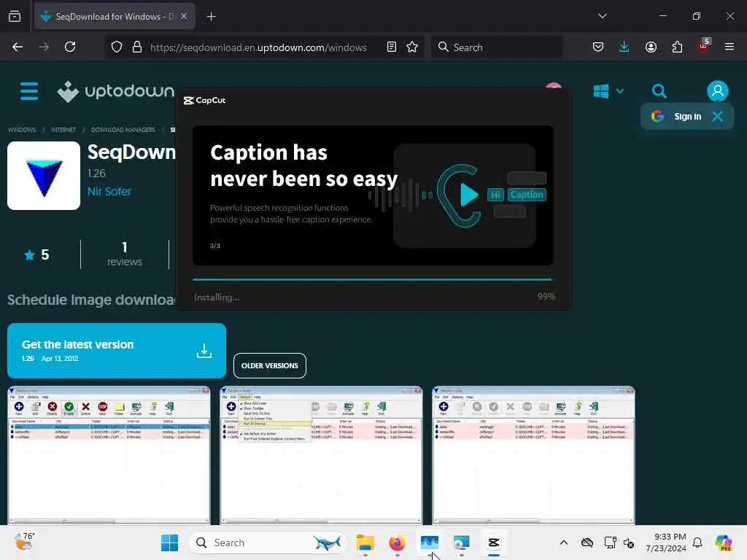Click the CapCut installer logo
This screenshot has width=747, height=560.
pos(204,101)
